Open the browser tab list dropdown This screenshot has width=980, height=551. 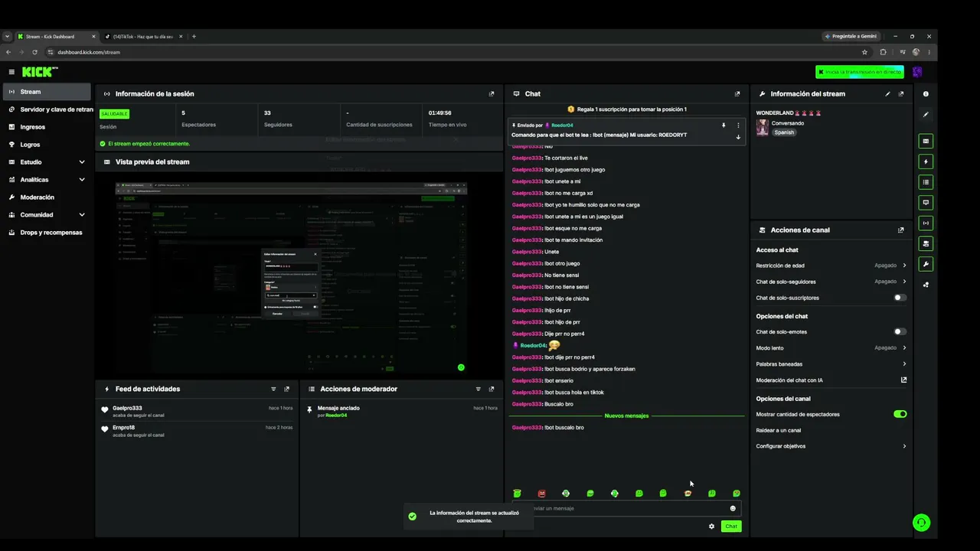(8, 36)
